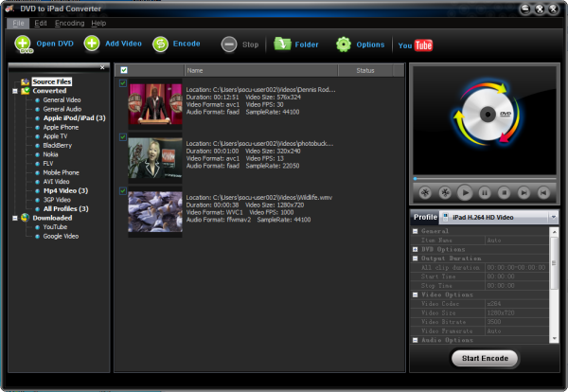This screenshot has height=392, width=568.
Task: Click the Downloaded globe icon
Action: (x=25, y=218)
